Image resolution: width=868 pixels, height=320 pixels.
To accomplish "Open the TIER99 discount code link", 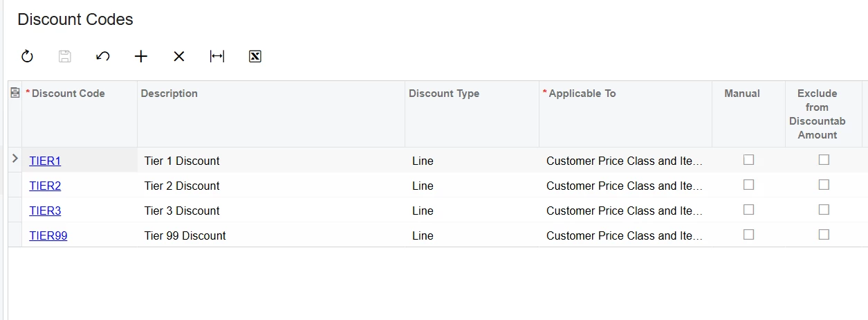I will click(x=48, y=235).
